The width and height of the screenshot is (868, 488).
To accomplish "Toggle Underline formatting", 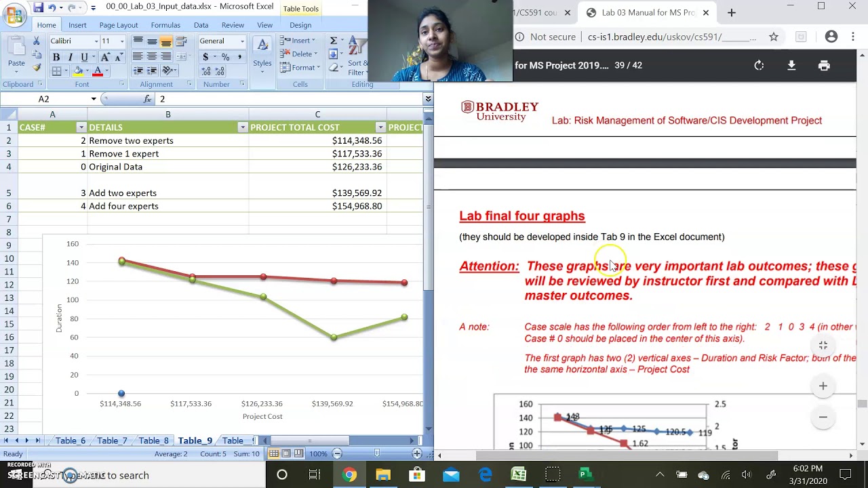I will coord(84,57).
